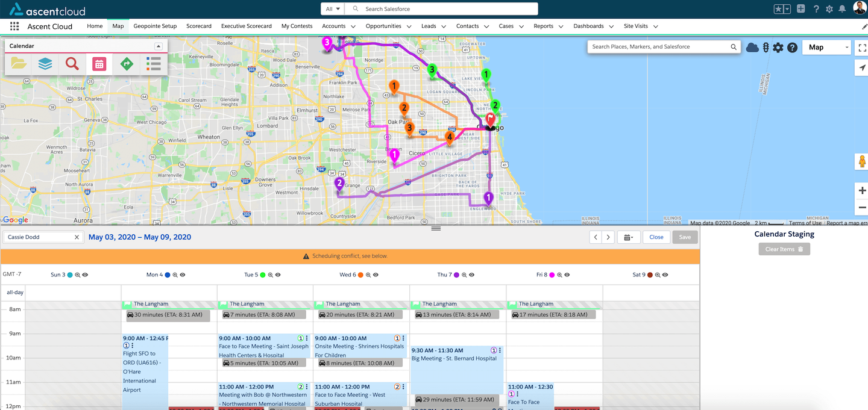The width and height of the screenshot is (868, 410).
Task: Open the My Contests tab
Action: click(297, 26)
